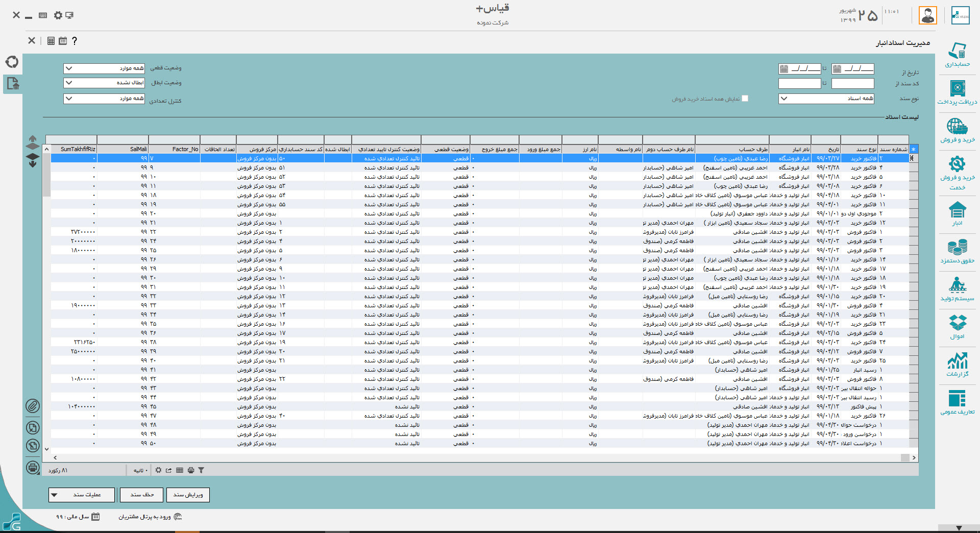This screenshot has width=980, height=533.
Task: Select the row with پیش فاکتور document type
Action: tap(480, 407)
